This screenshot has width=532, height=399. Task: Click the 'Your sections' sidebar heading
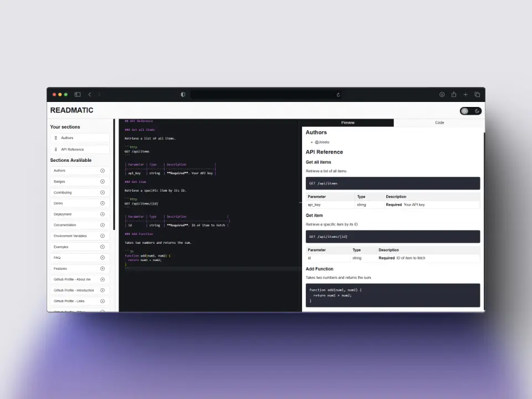click(x=65, y=127)
